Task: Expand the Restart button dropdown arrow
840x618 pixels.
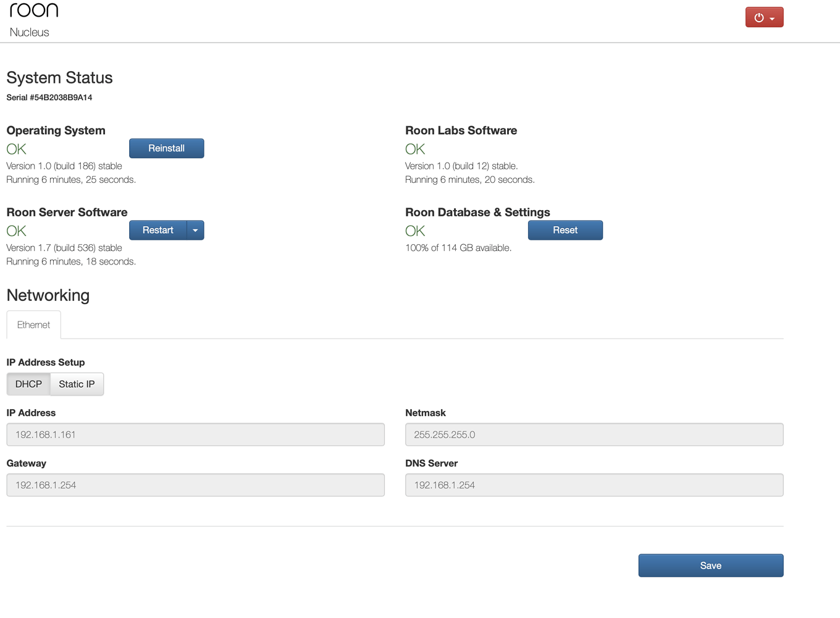Action: pos(195,230)
